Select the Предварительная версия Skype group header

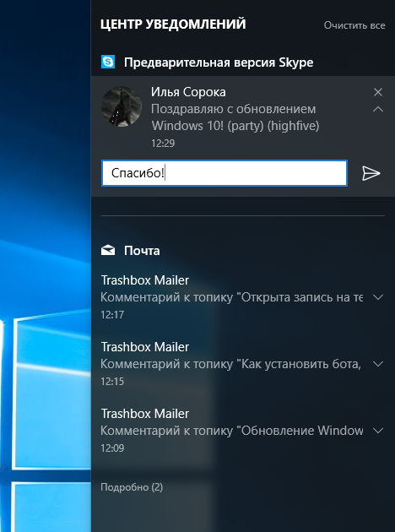point(219,62)
